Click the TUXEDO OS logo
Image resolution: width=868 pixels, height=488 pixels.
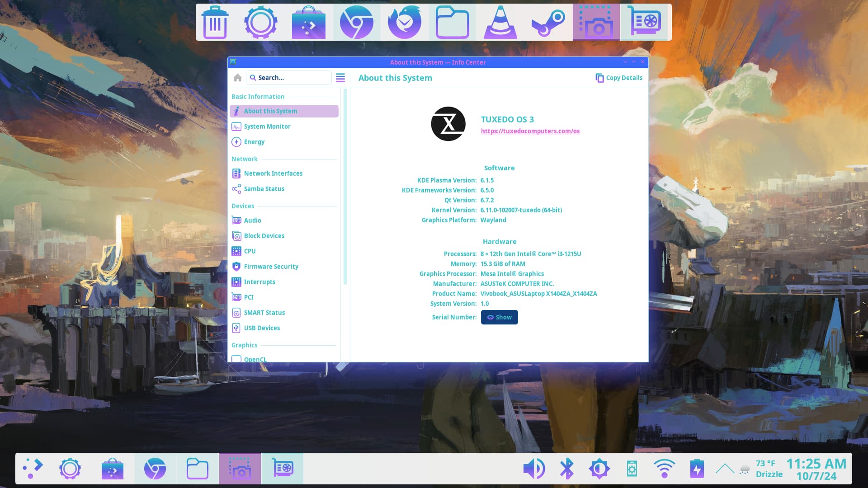coord(448,124)
